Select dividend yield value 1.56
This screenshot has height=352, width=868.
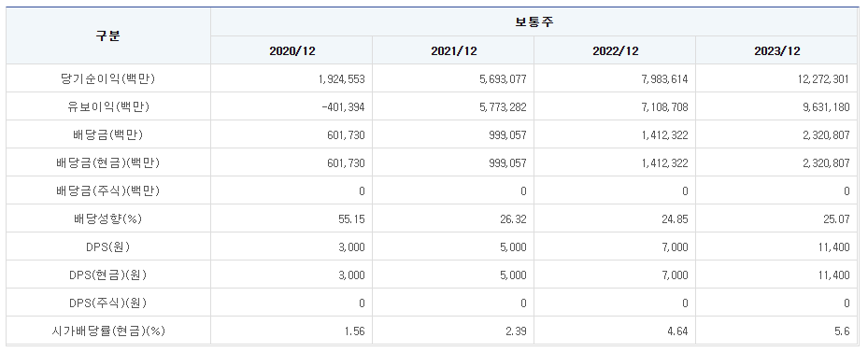354,331
